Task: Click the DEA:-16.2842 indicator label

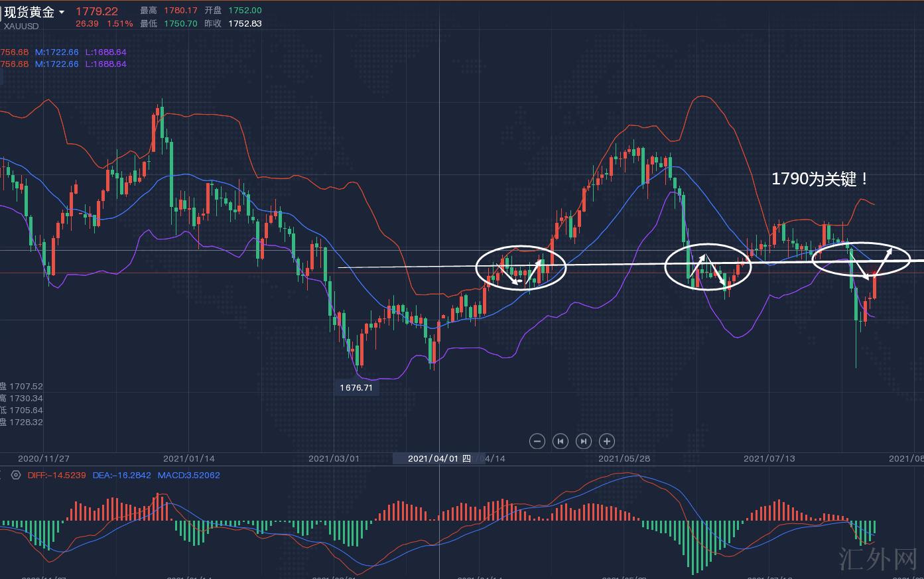Action: (x=121, y=476)
